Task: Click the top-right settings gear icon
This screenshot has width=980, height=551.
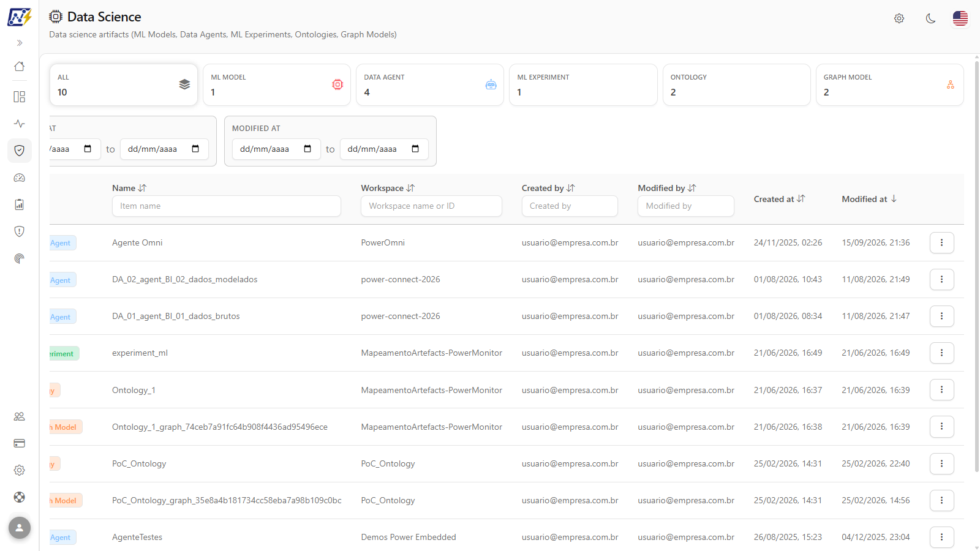Action: 899,18
